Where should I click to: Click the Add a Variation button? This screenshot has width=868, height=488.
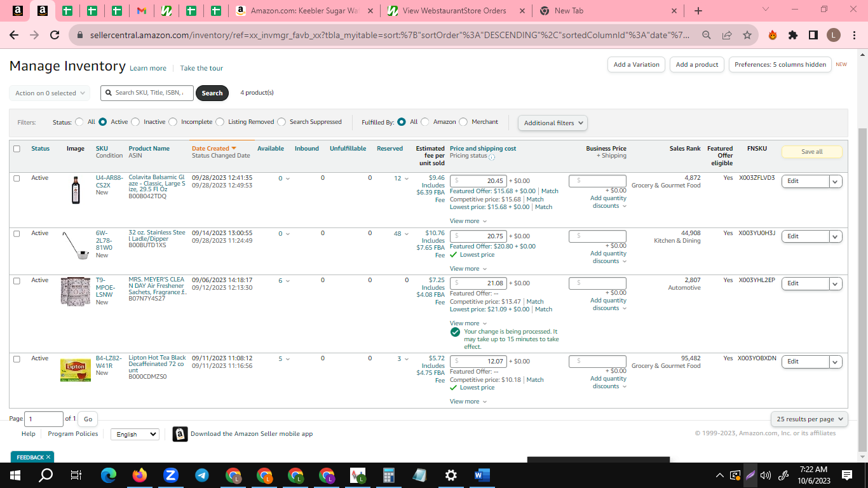pyautogui.click(x=636, y=64)
